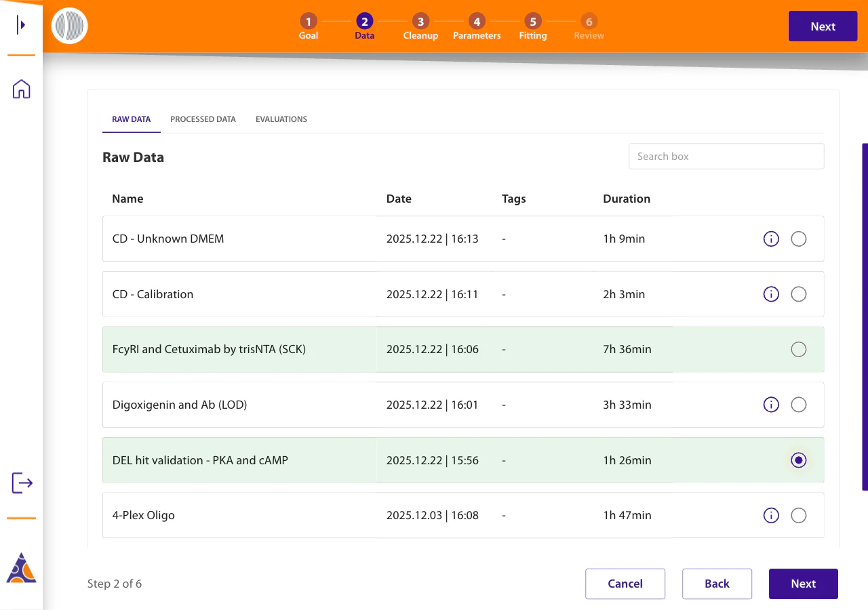The width and height of the screenshot is (868, 610).
Task: Go to Home via the sidebar house icon
Action: [x=22, y=89]
